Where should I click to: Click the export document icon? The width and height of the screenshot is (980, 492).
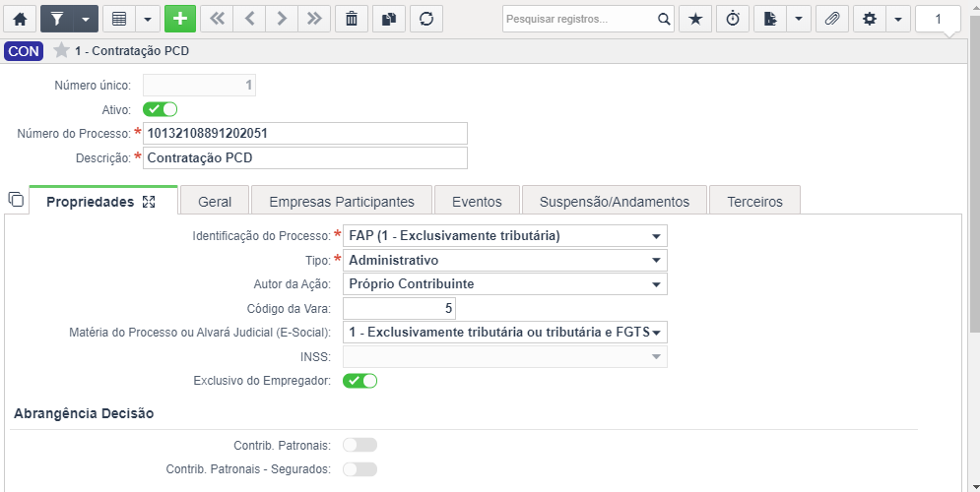pyautogui.click(x=770, y=19)
